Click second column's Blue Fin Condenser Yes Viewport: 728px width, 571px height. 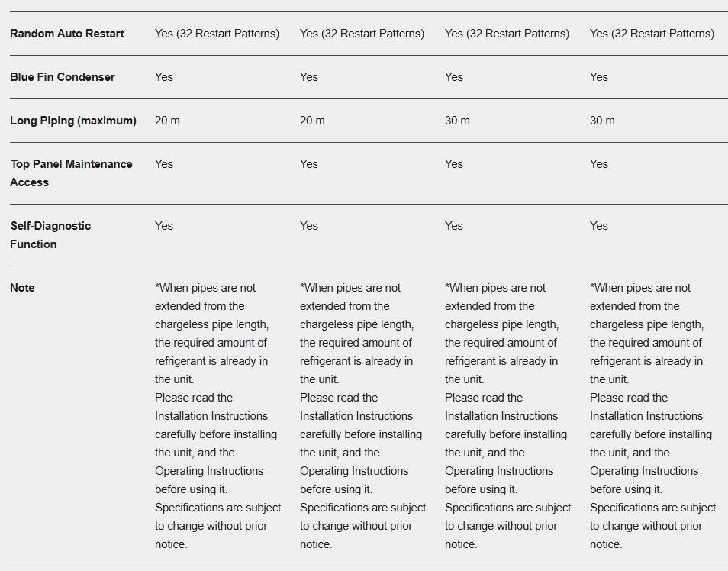(309, 77)
